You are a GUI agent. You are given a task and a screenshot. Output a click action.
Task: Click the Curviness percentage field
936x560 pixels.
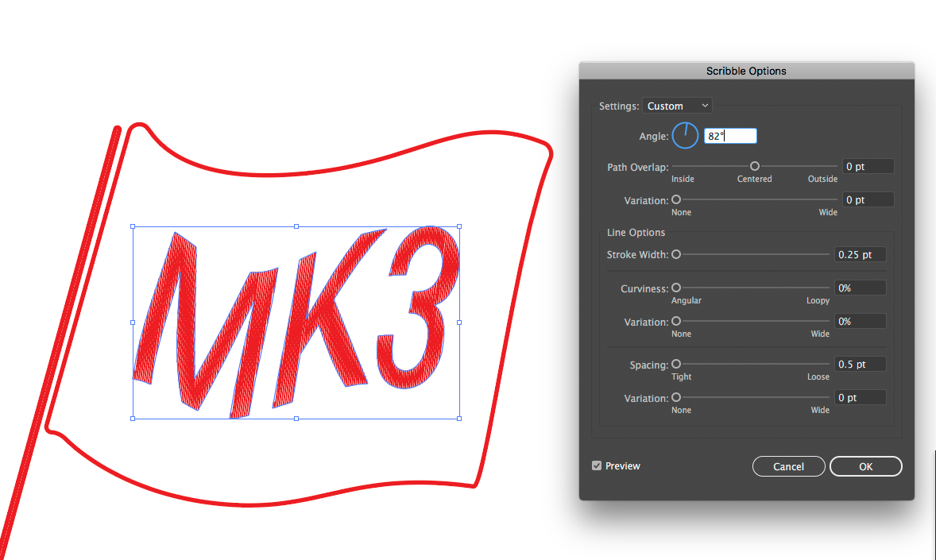[860, 288]
